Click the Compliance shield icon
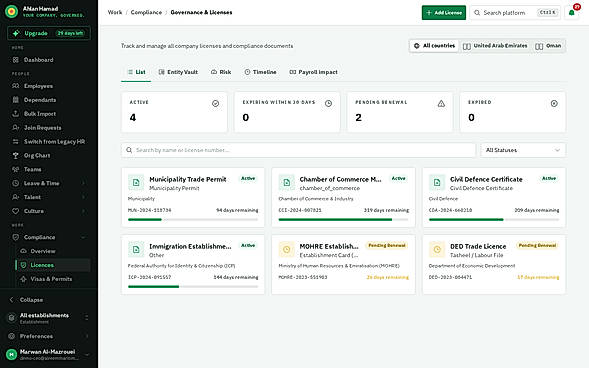Image resolution: width=589 pixels, height=368 pixels. [x=15, y=237]
